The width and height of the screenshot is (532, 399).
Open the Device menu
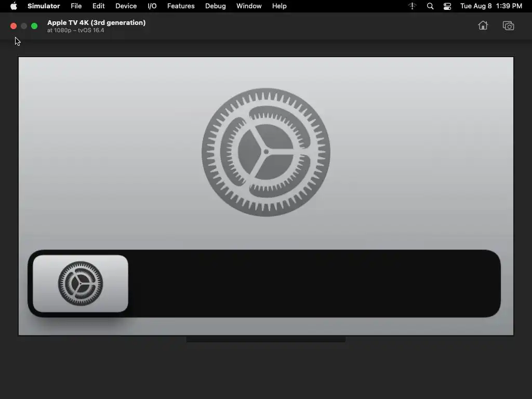(x=126, y=6)
